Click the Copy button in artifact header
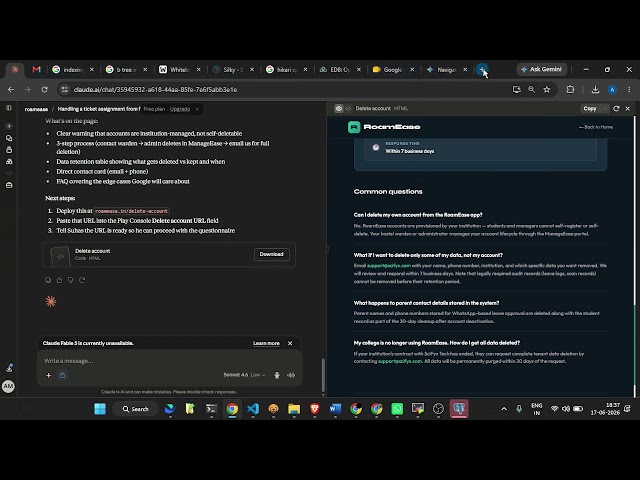The width and height of the screenshot is (640, 480). pos(590,109)
